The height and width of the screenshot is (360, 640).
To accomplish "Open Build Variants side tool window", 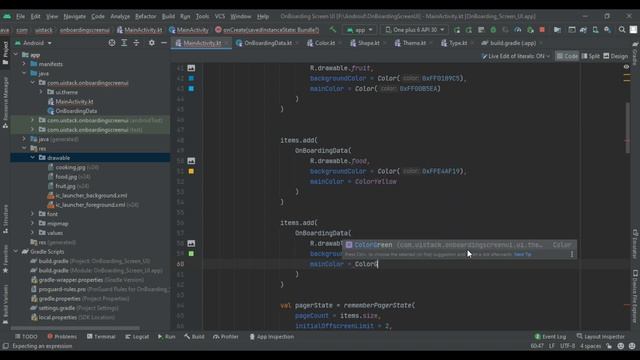I will 5,304.
